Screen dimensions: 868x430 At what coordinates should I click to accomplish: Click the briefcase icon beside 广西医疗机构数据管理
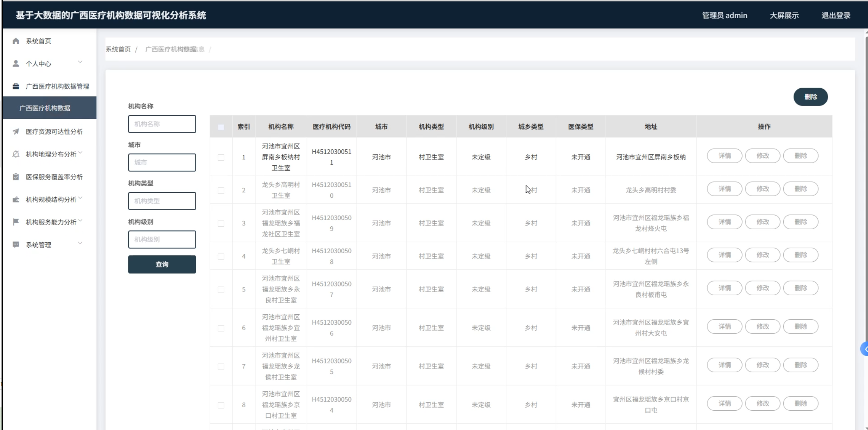click(16, 86)
